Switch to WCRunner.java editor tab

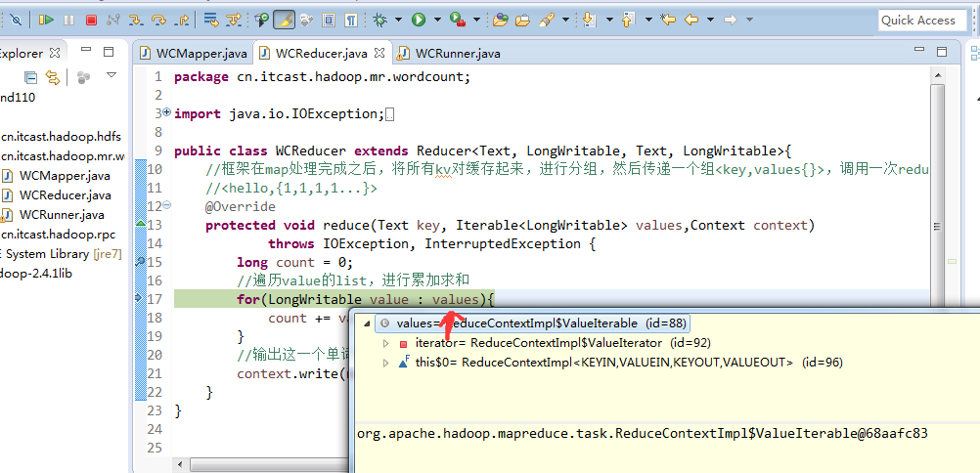[x=450, y=54]
